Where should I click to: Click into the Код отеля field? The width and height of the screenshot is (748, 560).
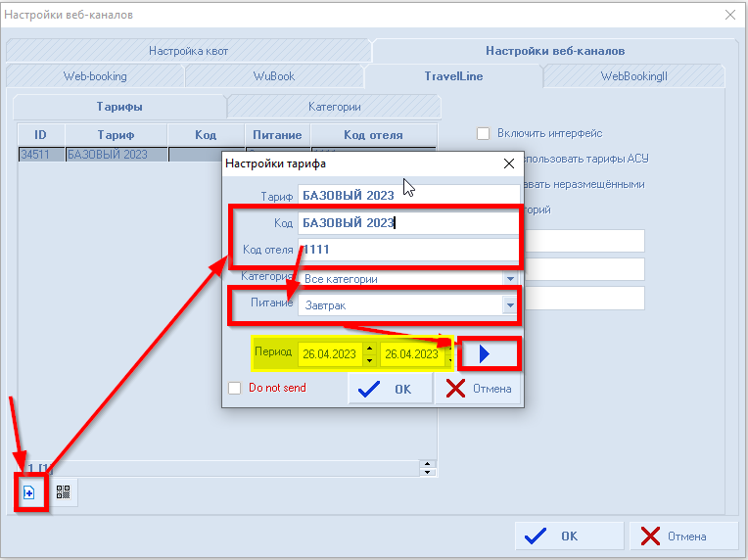(x=406, y=251)
